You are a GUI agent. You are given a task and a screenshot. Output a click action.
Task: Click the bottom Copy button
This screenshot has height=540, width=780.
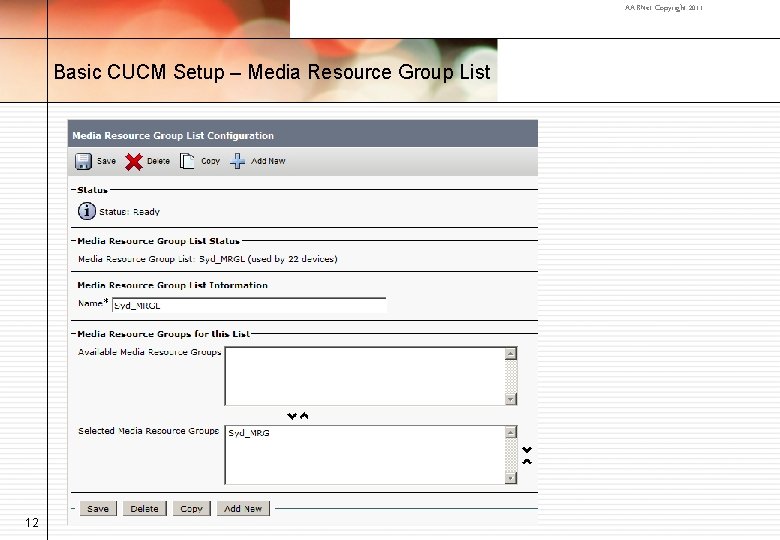click(x=192, y=509)
